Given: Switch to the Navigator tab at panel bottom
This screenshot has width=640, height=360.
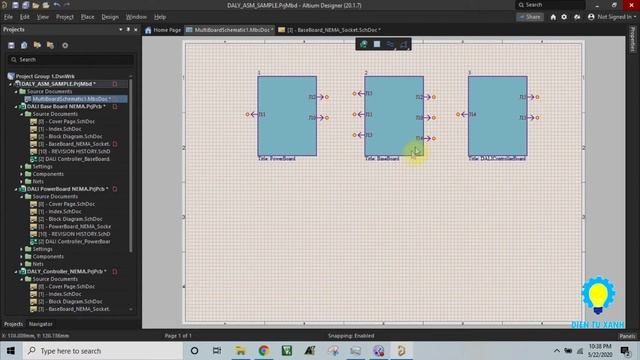Looking at the screenshot, I should [x=40, y=324].
